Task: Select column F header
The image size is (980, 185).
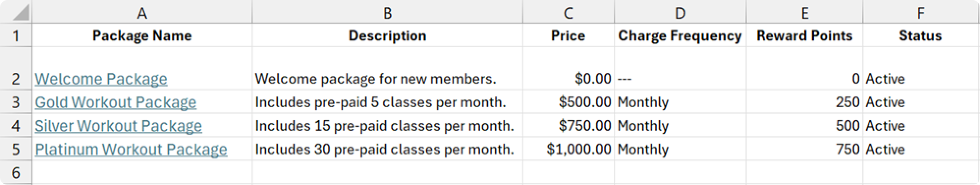Action: pos(921,13)
